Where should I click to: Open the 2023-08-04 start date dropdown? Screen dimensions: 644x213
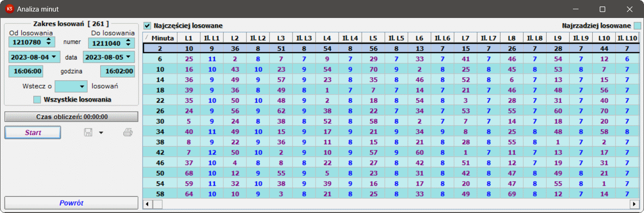(54, 57)
